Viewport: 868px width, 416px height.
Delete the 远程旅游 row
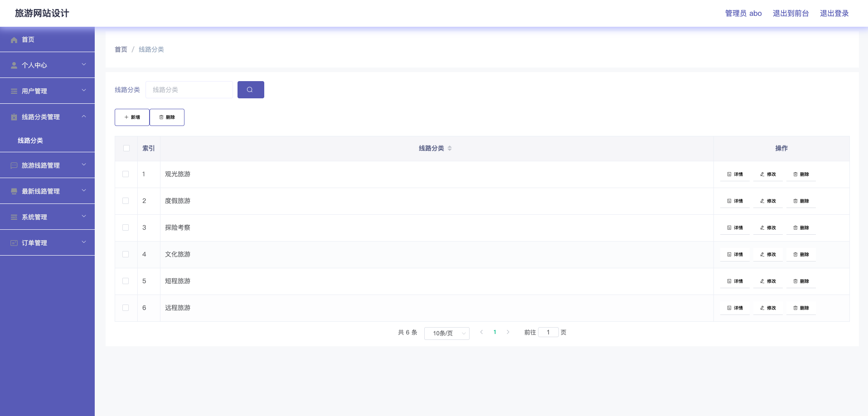(x=801, y=308)
